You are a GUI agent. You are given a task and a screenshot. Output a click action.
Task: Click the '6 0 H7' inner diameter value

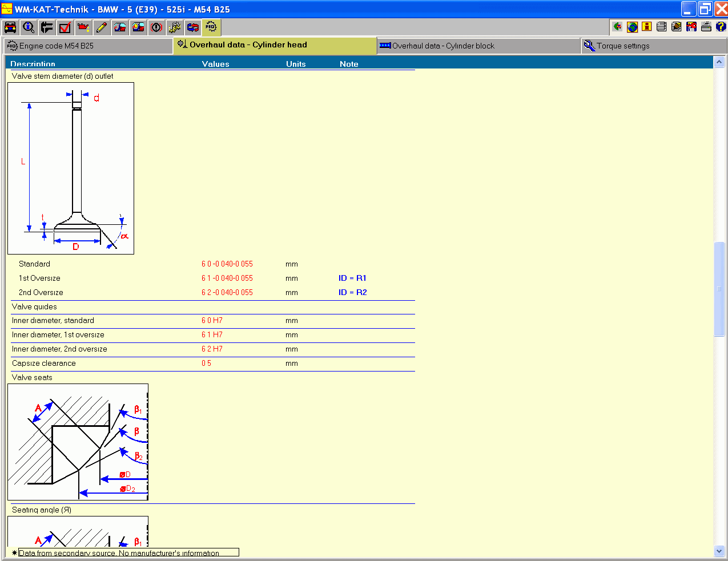[x=212, y=321]
